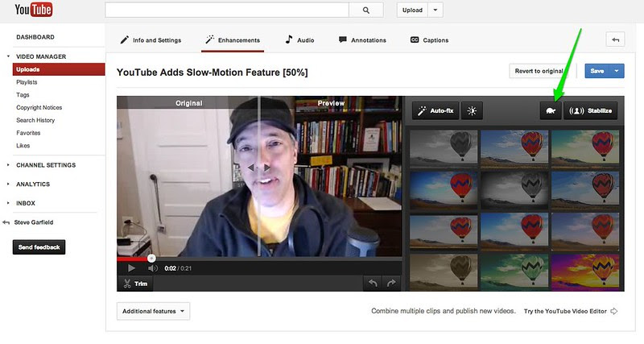Click Try the YouTube Video Editor link
The image size is (644, 344).
click(571, 311)
